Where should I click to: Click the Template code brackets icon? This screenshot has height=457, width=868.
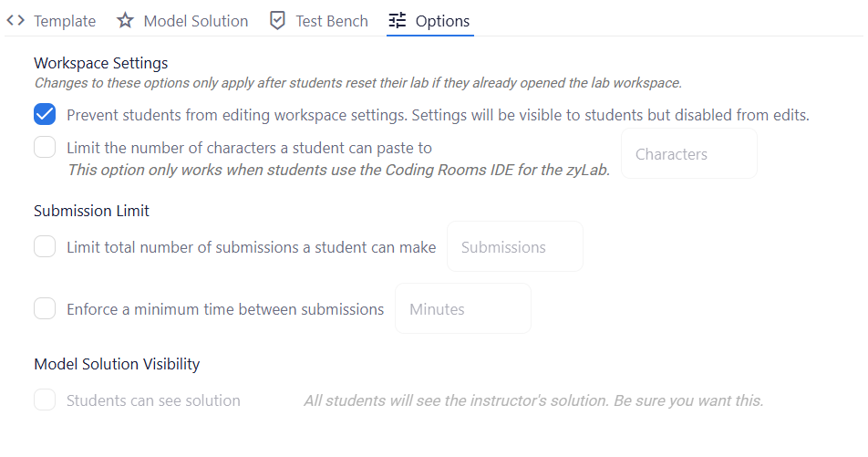(x=15, y=20)
